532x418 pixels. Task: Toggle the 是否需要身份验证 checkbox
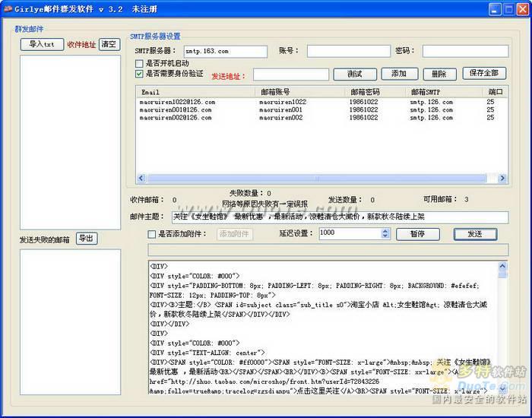[139, 74]
